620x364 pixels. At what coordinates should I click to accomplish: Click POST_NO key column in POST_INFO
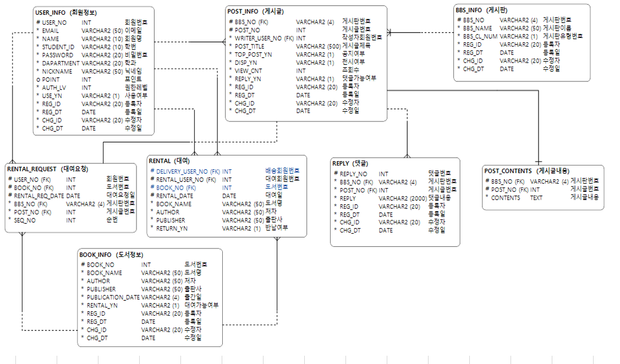[x=247, y=30]
